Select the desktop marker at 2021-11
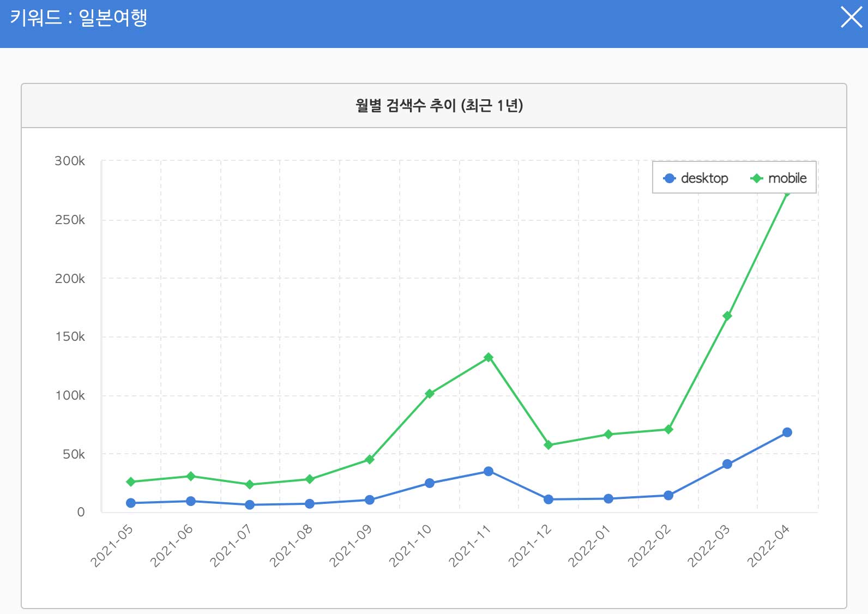868x614 pixels. [489, 471]
